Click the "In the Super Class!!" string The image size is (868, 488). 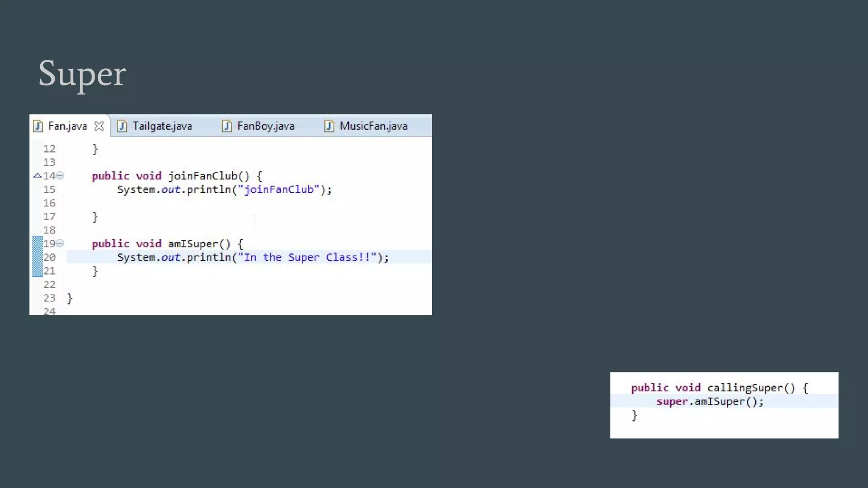(x=307, y=257)
